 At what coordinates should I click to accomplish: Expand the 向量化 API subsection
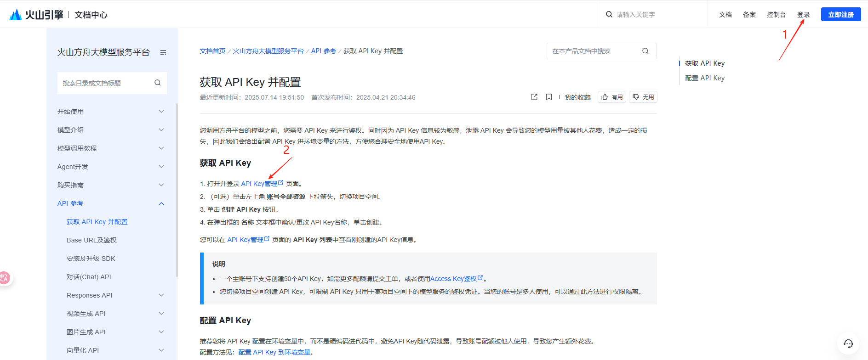[161, 350]
